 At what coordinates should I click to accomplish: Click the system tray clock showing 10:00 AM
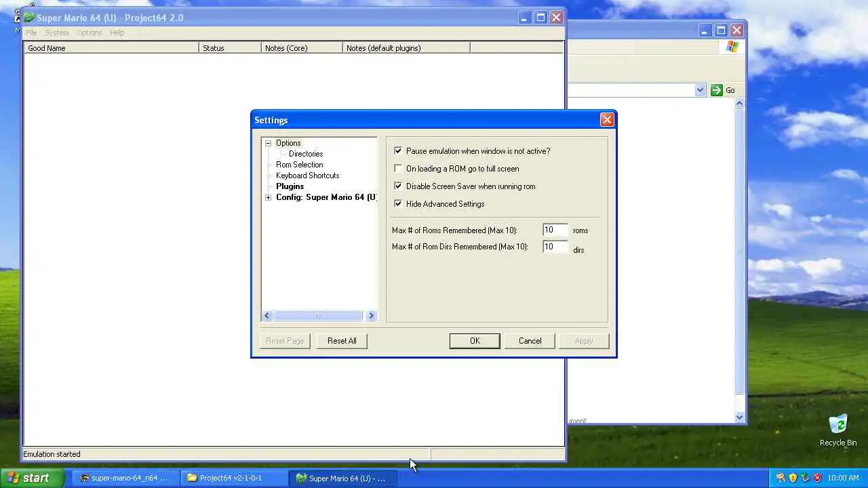click(844, 478)
